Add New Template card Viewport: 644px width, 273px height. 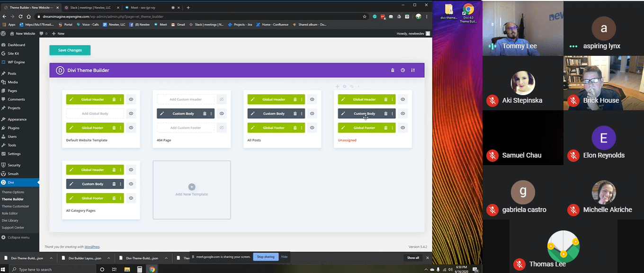point(192,190)
